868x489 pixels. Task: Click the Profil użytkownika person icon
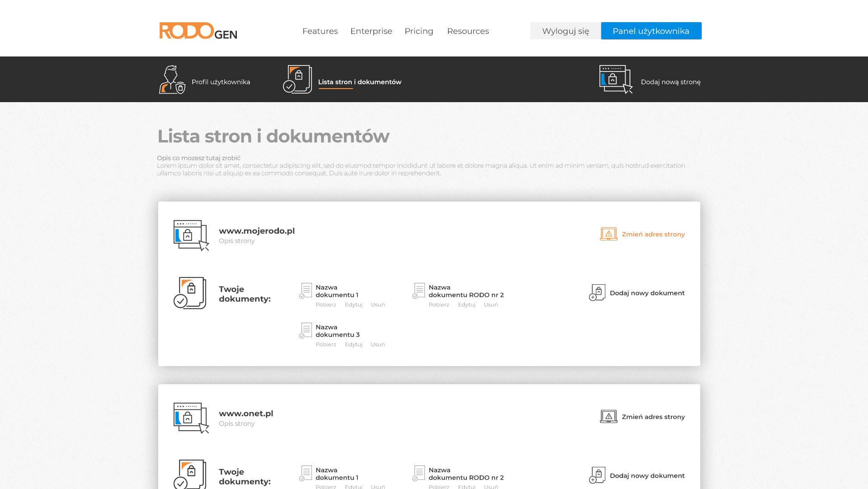click(x=172, y=80)
